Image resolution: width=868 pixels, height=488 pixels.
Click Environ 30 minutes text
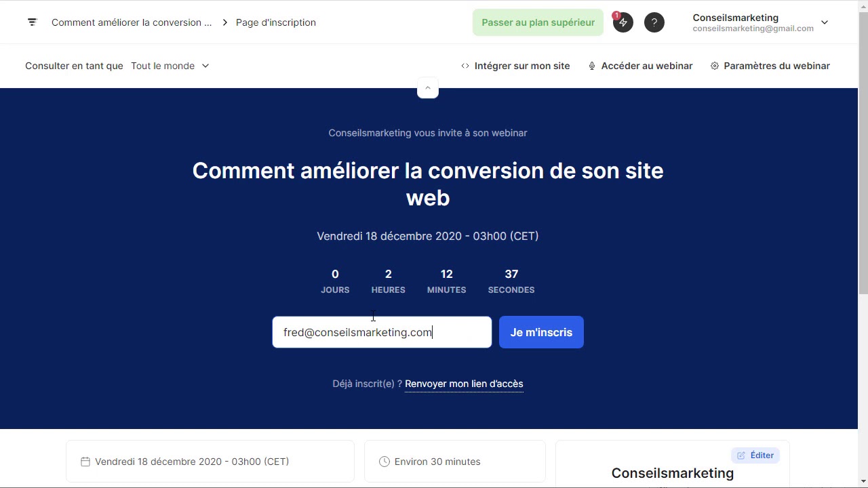(x=437, y=462)
